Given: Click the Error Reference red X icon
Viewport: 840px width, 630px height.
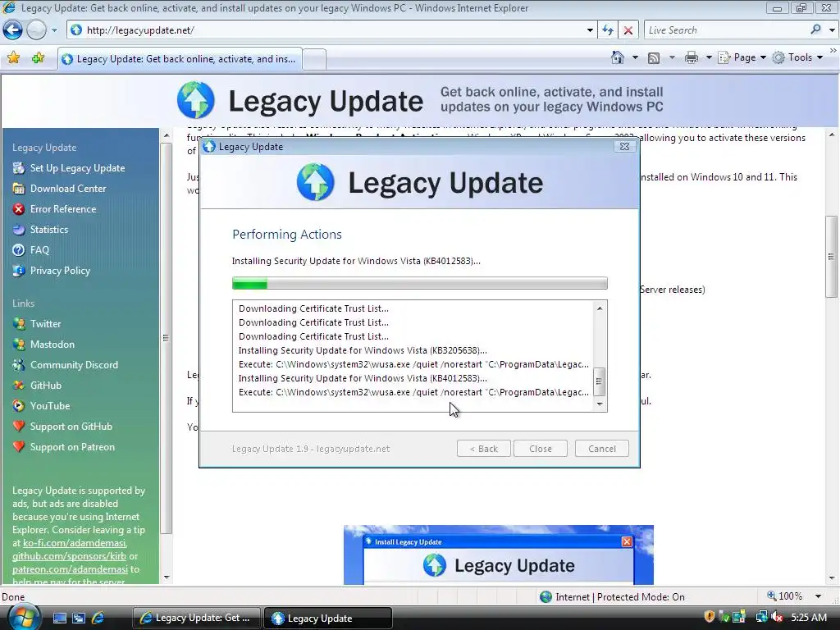Looking at the screenshot, I should pos(19,209).
